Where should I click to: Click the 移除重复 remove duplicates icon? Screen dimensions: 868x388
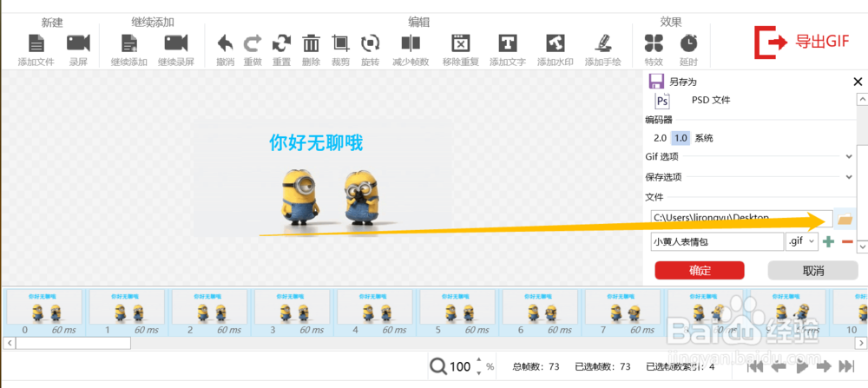pyautogui.click(x=461, y=43)
